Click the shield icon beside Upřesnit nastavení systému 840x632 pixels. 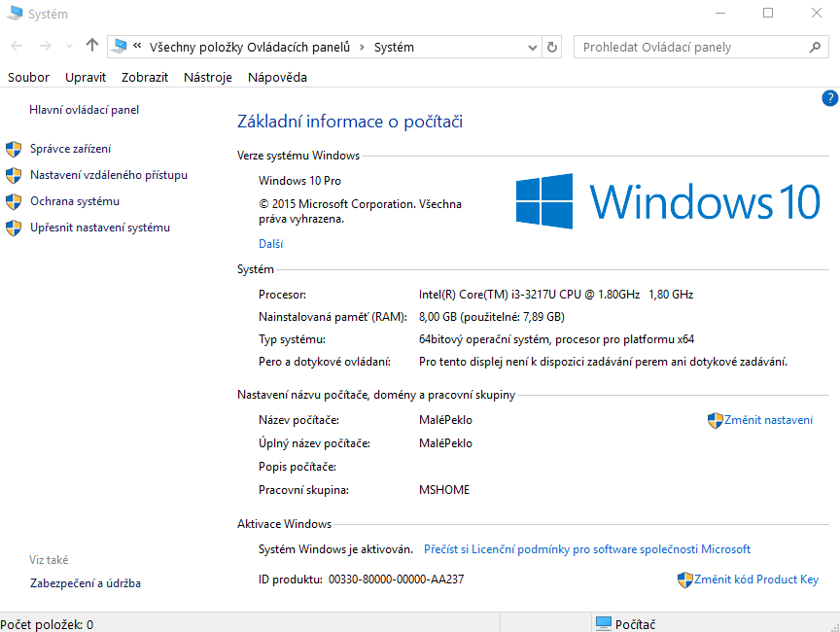click(14, 228)
